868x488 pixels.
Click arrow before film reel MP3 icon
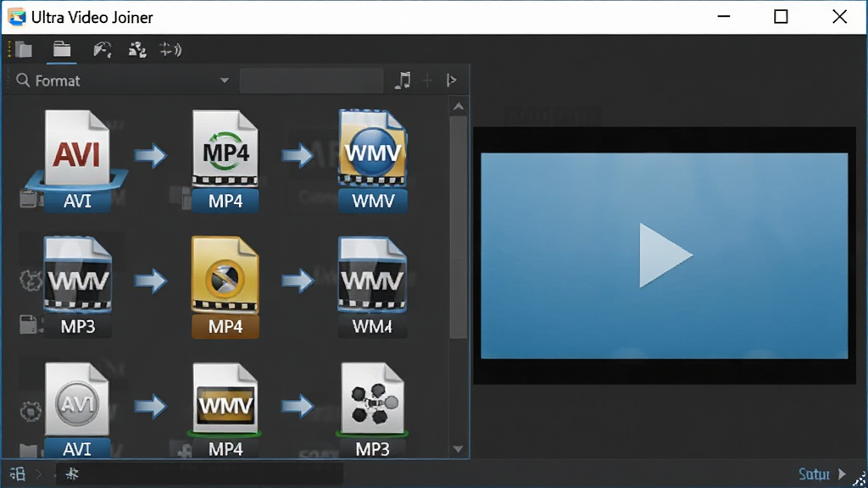(x=298, y=407)
